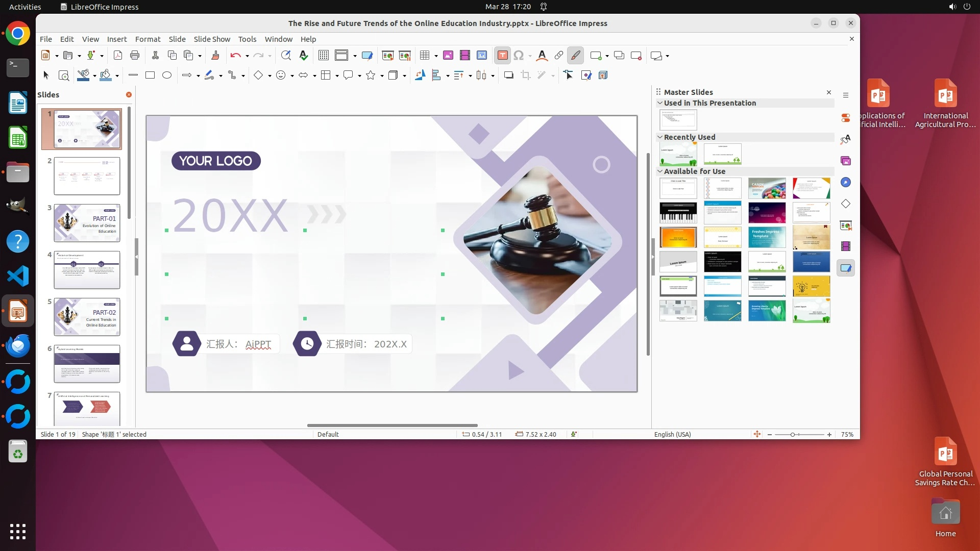Open the Slide Show menu
This screenshot has width=980, height=551.
[x=212, y=39]
